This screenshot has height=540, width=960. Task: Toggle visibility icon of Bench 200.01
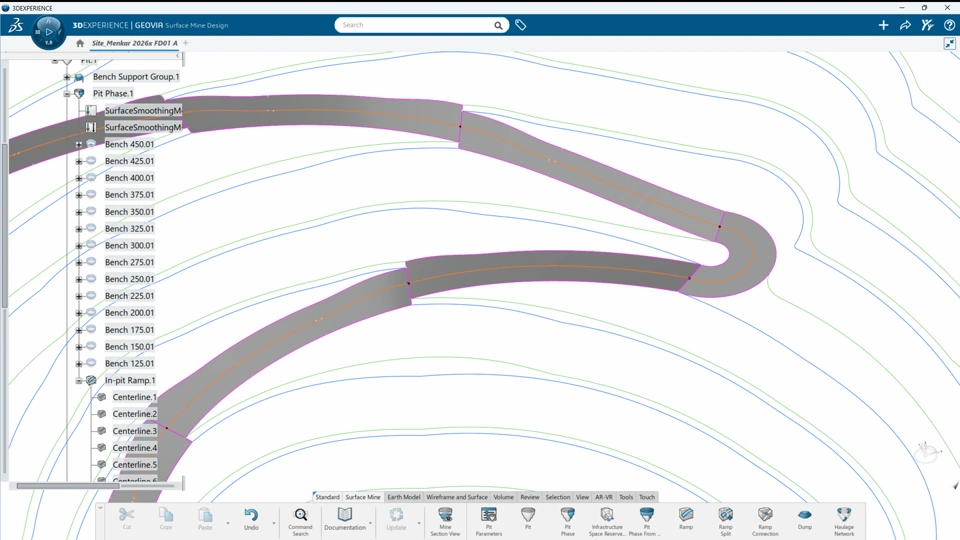(x=91, y=312)
